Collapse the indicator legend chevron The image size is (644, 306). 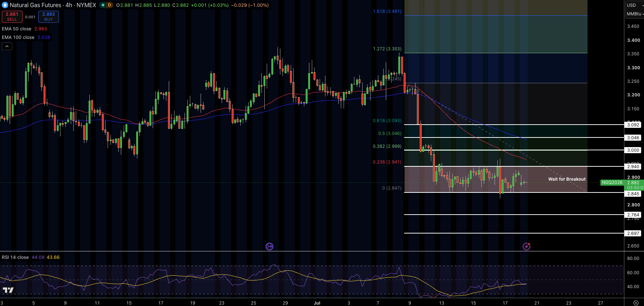click(x=7, y=46)
